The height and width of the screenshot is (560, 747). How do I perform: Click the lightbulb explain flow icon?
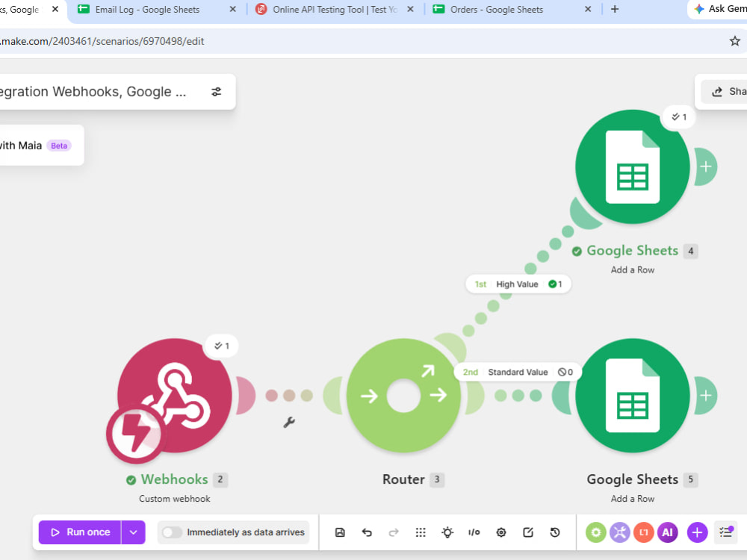tap(447, 532)
